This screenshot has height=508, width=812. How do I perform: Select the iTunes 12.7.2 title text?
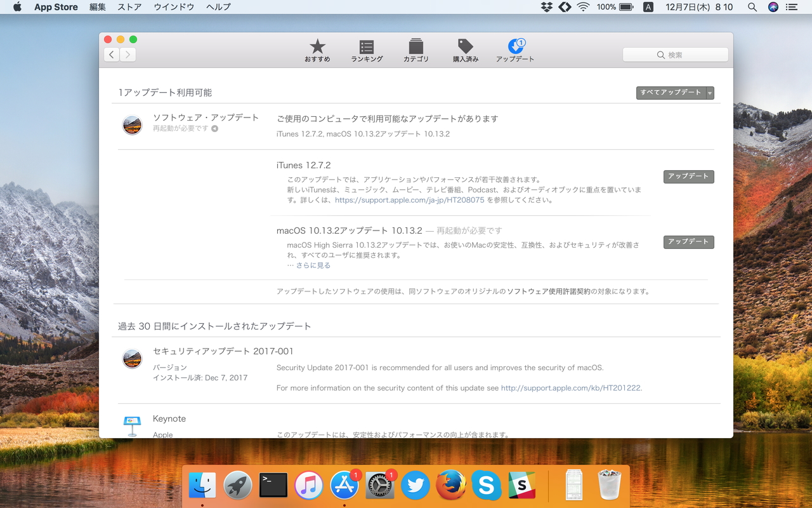tap(304, 165)
